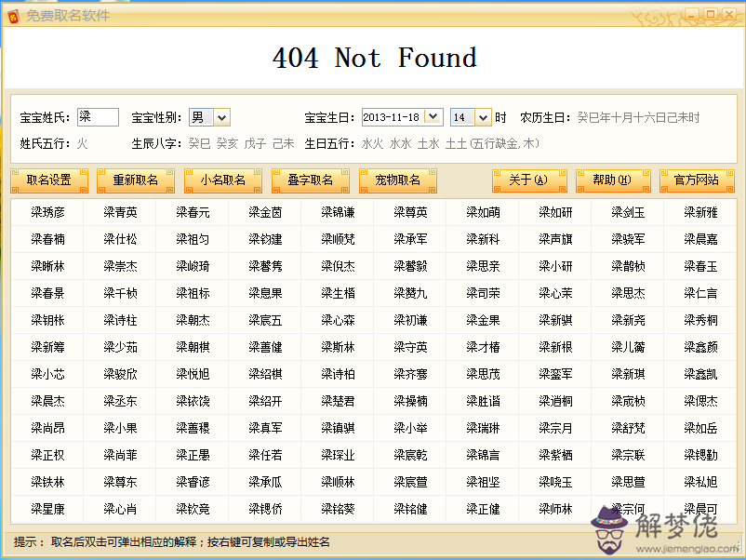Click the app icon in the title bar
Image resolution: width=746 pixels, height=560 pixels.
click(12, 16)
